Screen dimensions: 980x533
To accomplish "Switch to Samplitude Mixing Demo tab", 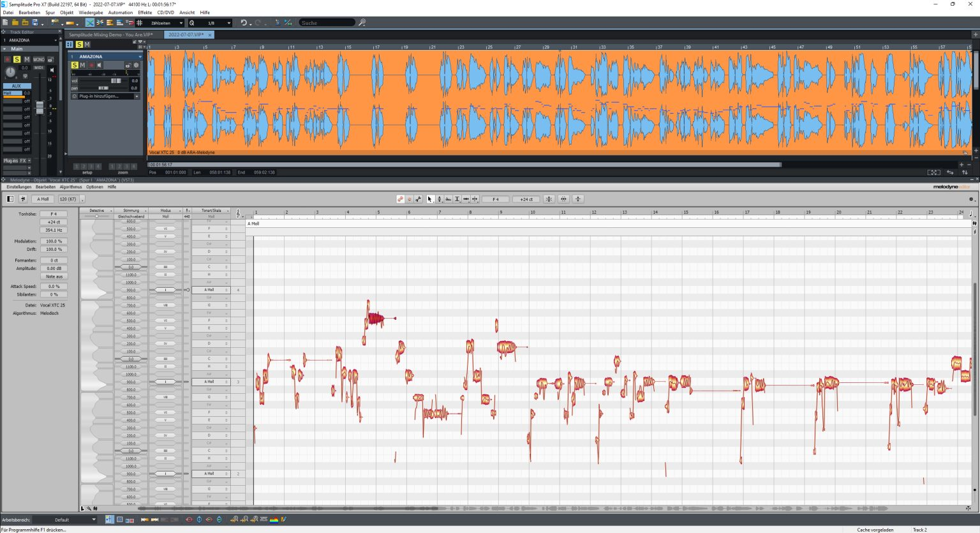I will (111, 34).
